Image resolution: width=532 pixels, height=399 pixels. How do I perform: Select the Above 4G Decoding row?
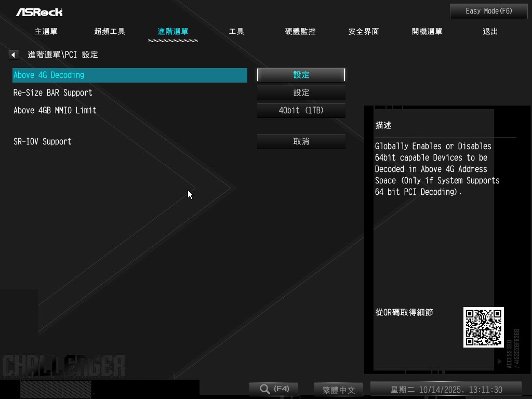[x=129, y=75]
